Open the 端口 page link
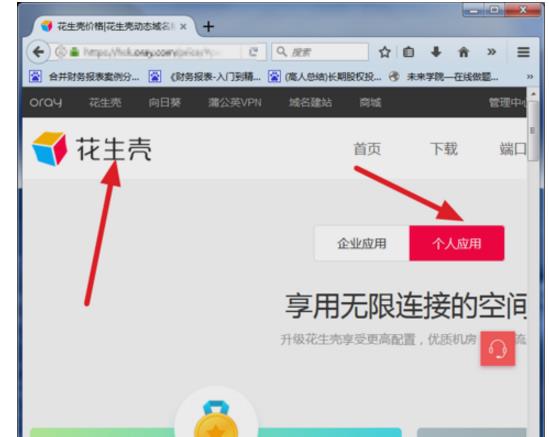The width and height of the screenshot is (549, 437). [513, 149]
